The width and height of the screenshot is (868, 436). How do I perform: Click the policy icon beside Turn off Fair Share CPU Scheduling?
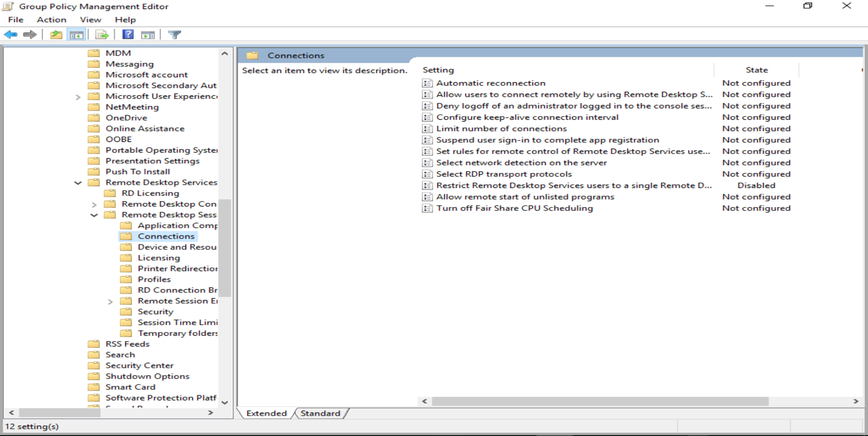tap(427, 208)
